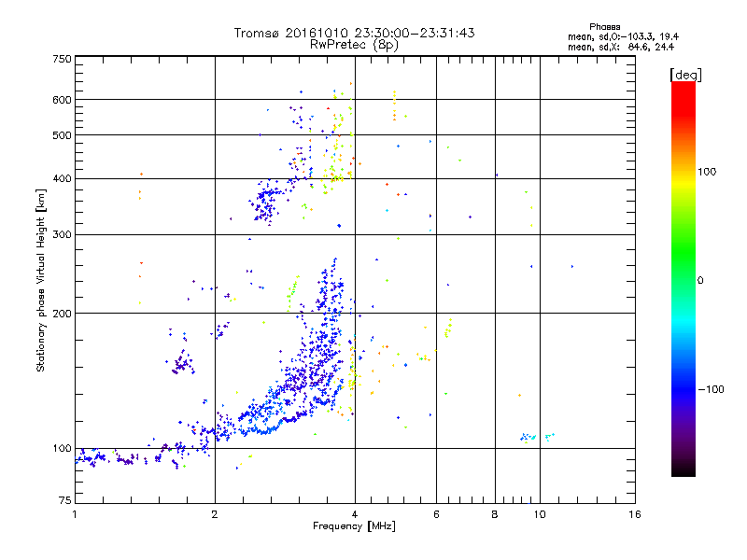The image size is (747, 560).
Task: Click the y-axis tick label "200"
Action: tap(62, 314)
